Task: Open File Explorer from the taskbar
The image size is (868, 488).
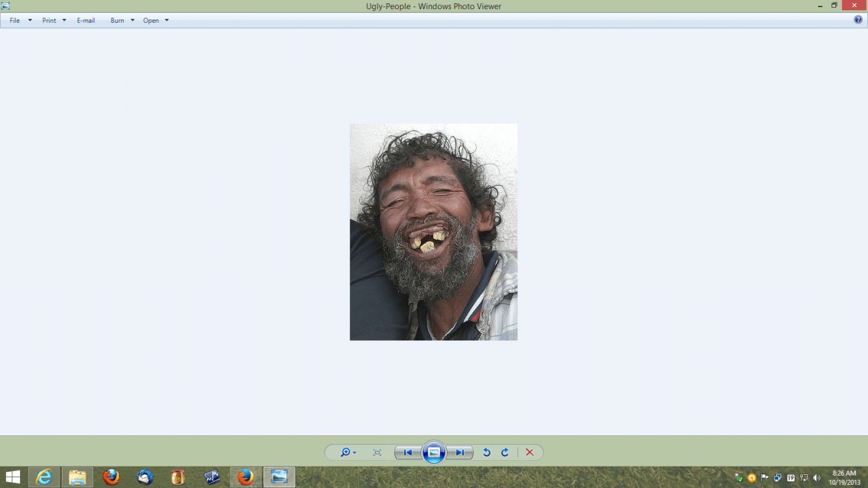Action: tap(77, 477)
